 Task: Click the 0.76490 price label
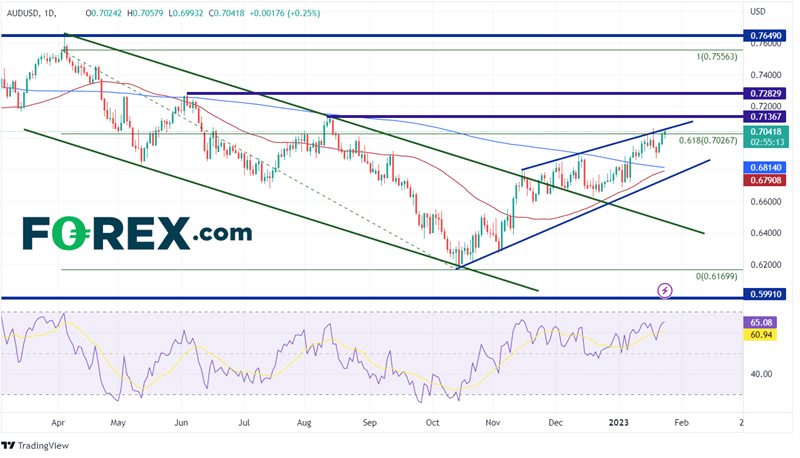765,36
